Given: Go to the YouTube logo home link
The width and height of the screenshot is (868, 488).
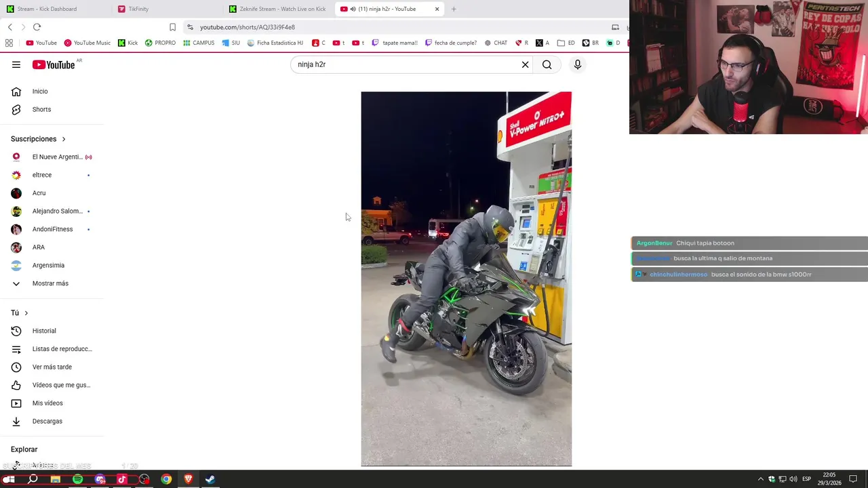Looking at the screenshot, I should pos(54,64).
